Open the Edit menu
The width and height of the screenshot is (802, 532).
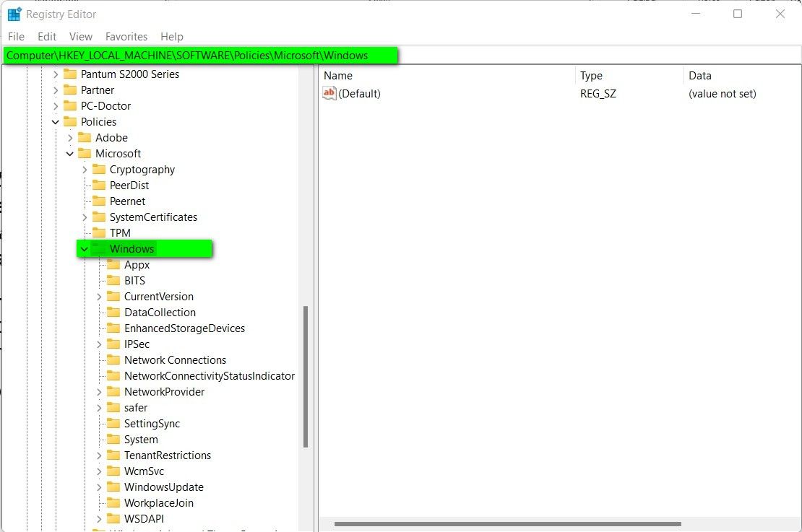click(46, 36)
